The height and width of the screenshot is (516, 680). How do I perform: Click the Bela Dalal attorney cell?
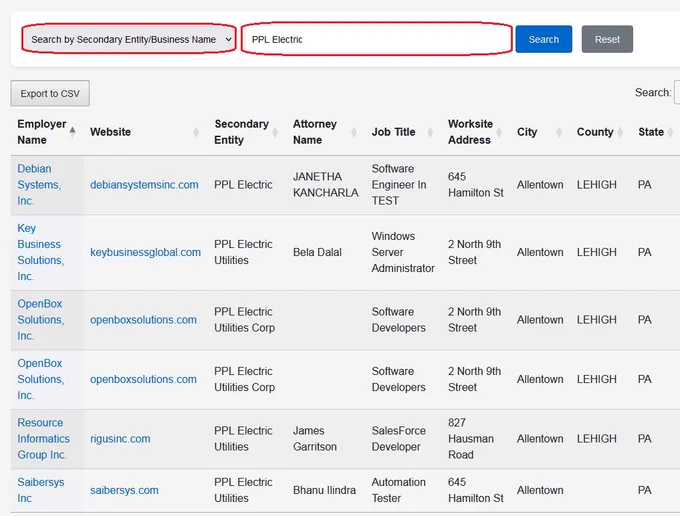click(317, 252)
